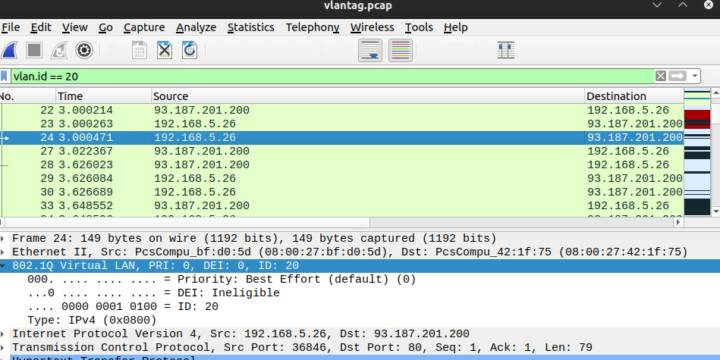Click packet list scroll up arrow
Screen dimensions: 720x360
715,94
